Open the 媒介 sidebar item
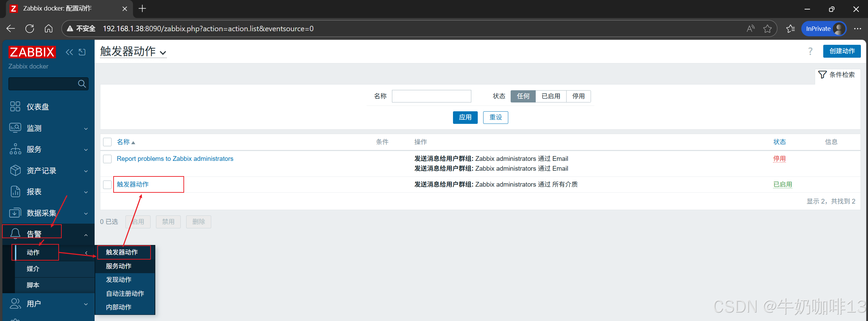This screenshot has height=321, width=868. [x=55, y=269]
